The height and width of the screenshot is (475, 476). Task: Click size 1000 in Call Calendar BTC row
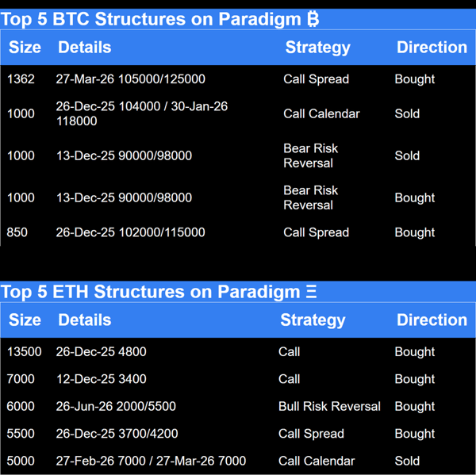pos(21,114)
